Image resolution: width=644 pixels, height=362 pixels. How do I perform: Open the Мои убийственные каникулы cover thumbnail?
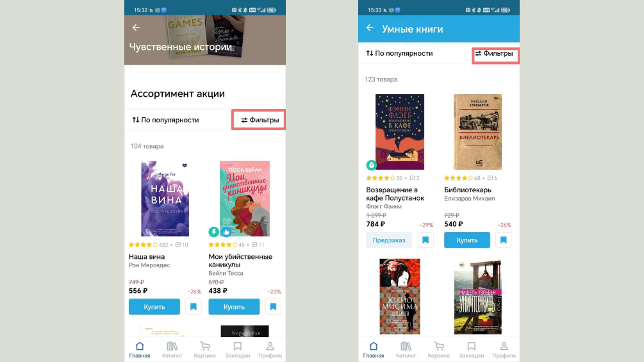[245, 199]
